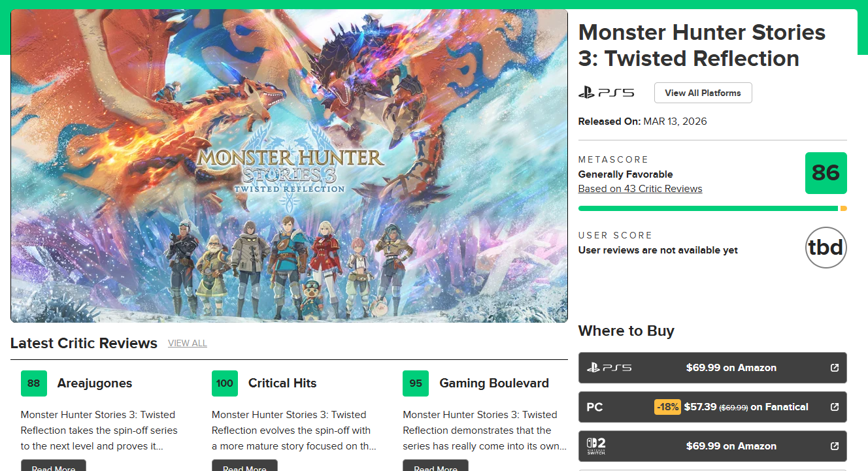
Task: Open external link icon for Switch 2 offer
Action: [x=834, y=446]
